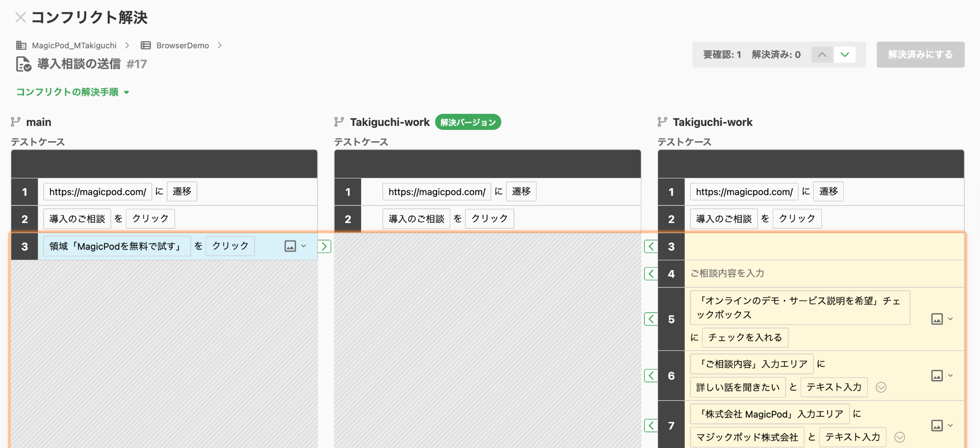Close the conflict resolution screen

(x=20, y=18)
